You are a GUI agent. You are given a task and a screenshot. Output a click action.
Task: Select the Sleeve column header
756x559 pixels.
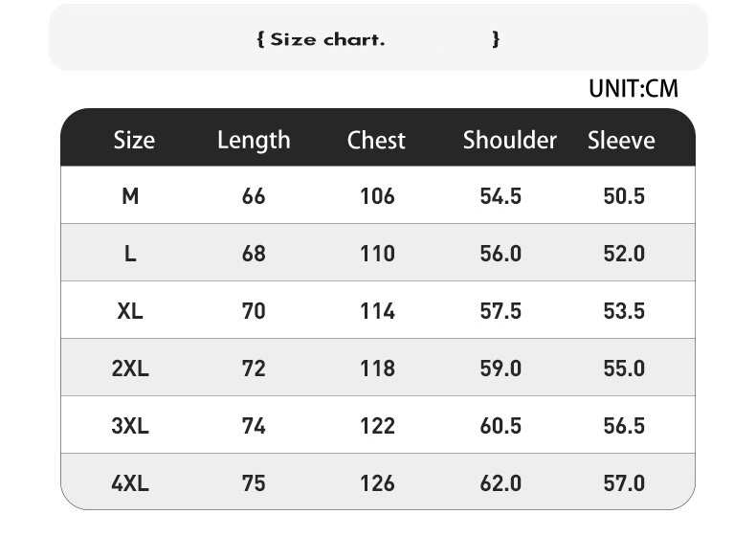point(621,140)
